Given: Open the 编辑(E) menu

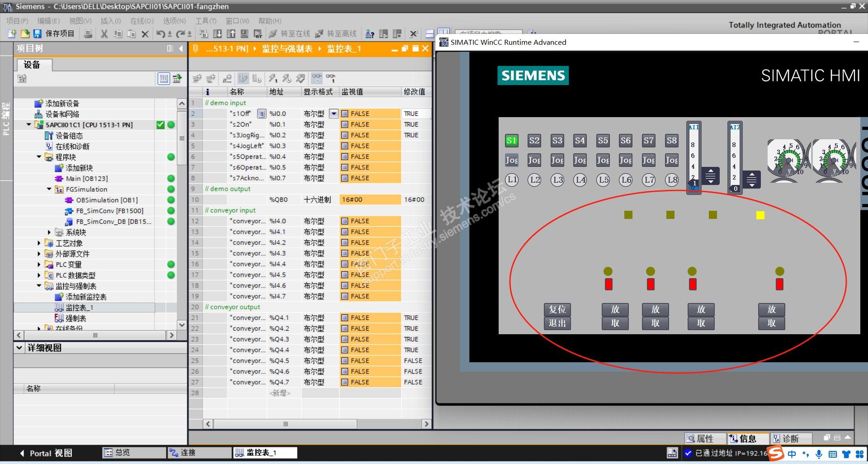Looking at the screenshot, I should click(48, 21).
